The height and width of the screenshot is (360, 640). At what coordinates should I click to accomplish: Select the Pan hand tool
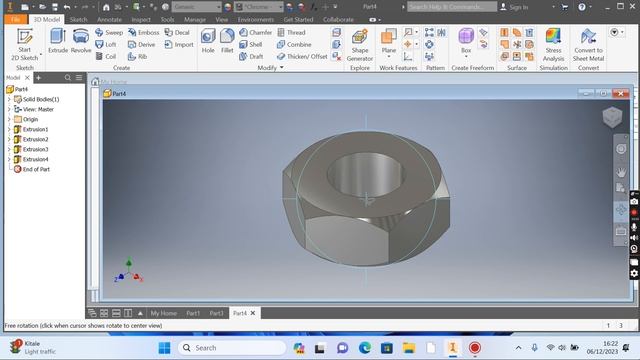[621, 172]
